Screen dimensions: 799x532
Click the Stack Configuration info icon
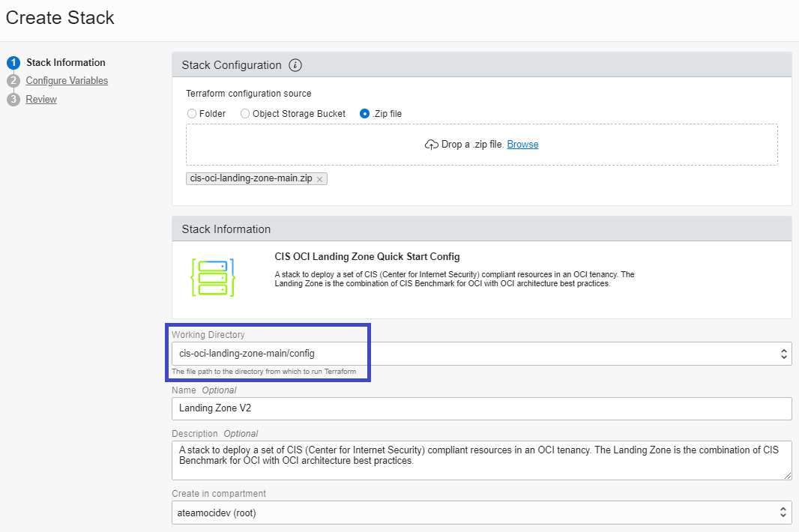coord(295,65)
